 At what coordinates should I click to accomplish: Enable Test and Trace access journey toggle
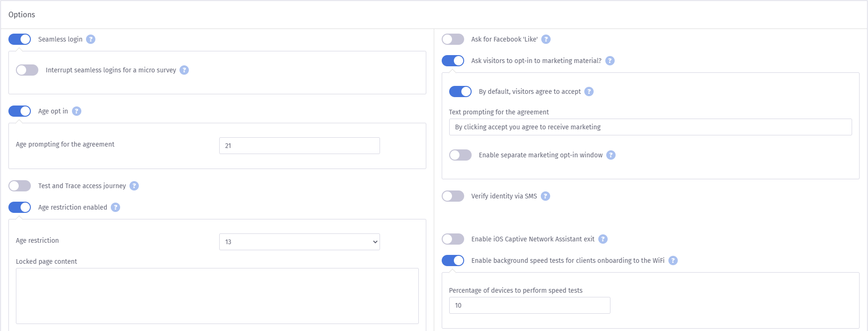point(20,186)
